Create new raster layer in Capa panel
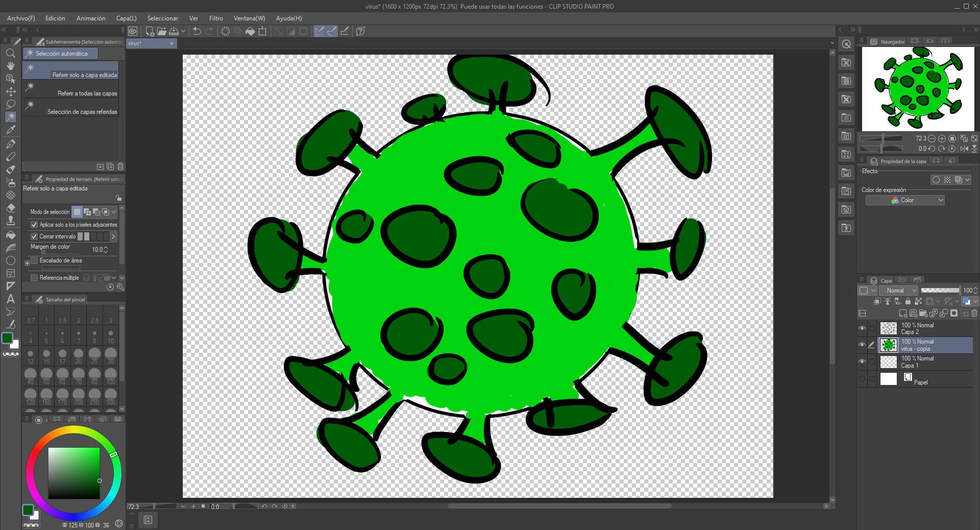This screenshot has width=980, height=530. (903, 313)
